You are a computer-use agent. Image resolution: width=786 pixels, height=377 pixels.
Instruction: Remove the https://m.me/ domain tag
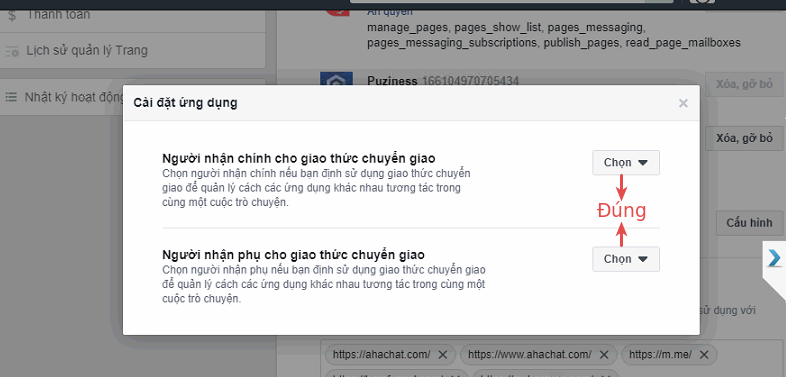pos(704,354)
